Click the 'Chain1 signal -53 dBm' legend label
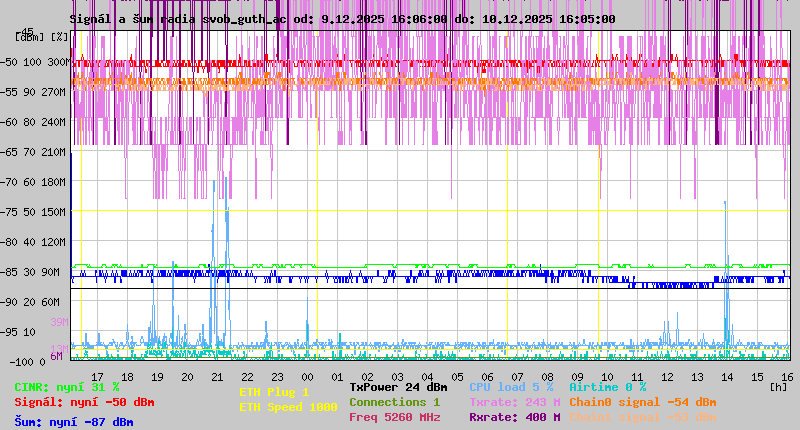 tap(643, 417)
